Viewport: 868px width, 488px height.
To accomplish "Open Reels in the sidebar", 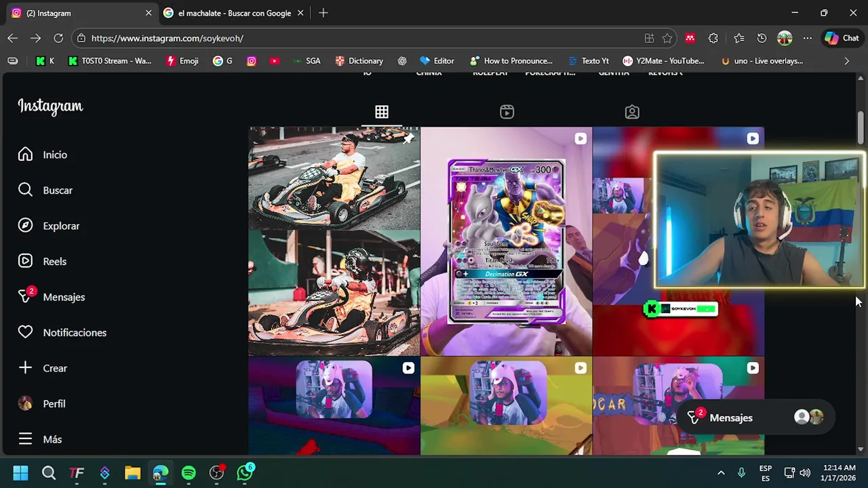I will tap(42, 262).
